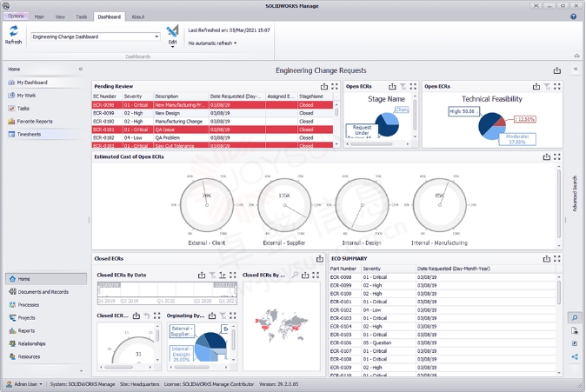Switch to the About ribbon tab
Image resolution: width=586 pixels, height=392 pixels.
click(x=137, y=17)
